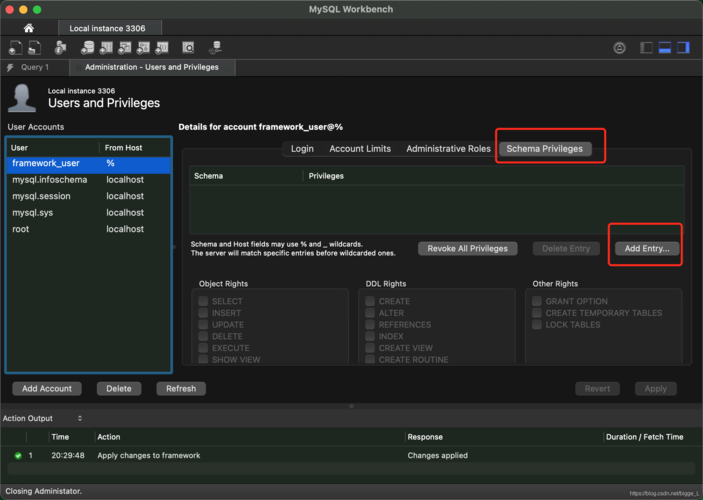This screenshot has width=703, height=500.
Task: Click the Revert button
Action: point(597,389)
